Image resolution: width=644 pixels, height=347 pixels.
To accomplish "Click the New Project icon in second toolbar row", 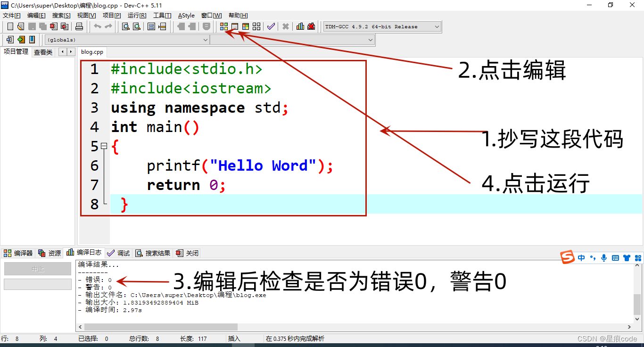I will point(10,40).
